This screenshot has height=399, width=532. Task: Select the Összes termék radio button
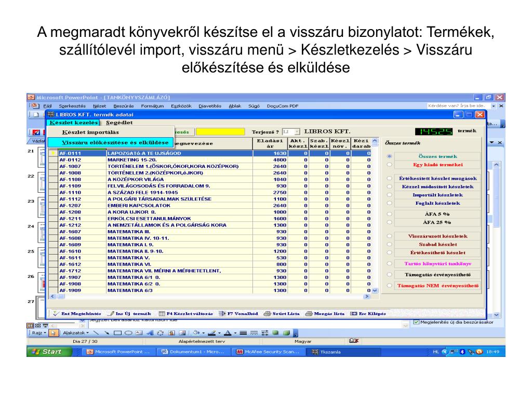click(390, 156)
